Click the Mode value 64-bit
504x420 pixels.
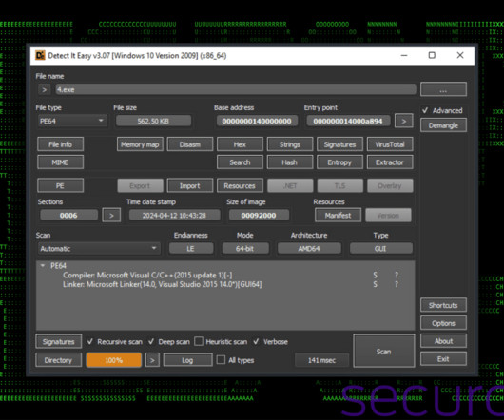point(245,249)
